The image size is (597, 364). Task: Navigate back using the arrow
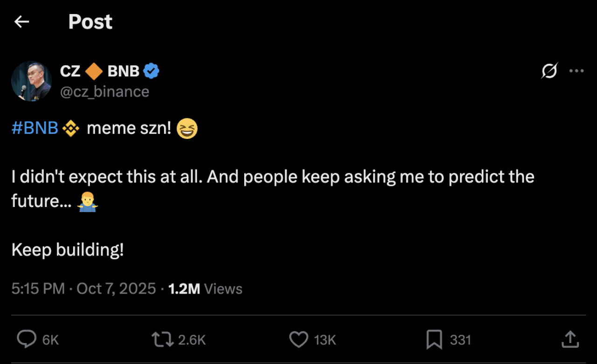coord(22,21)
